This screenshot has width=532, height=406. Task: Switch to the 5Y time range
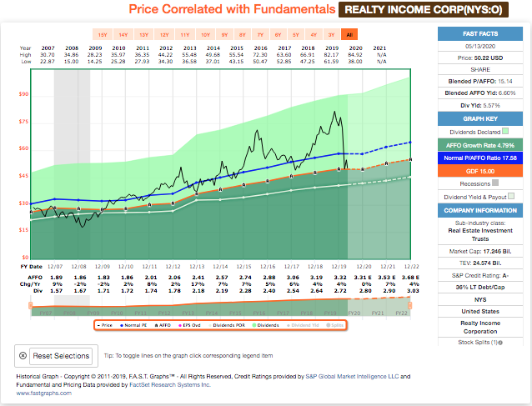coord(296,34)
